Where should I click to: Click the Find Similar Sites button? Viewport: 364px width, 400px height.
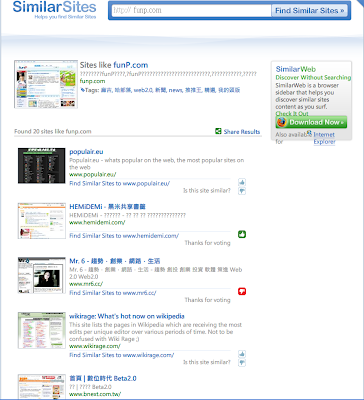[309, 11]
